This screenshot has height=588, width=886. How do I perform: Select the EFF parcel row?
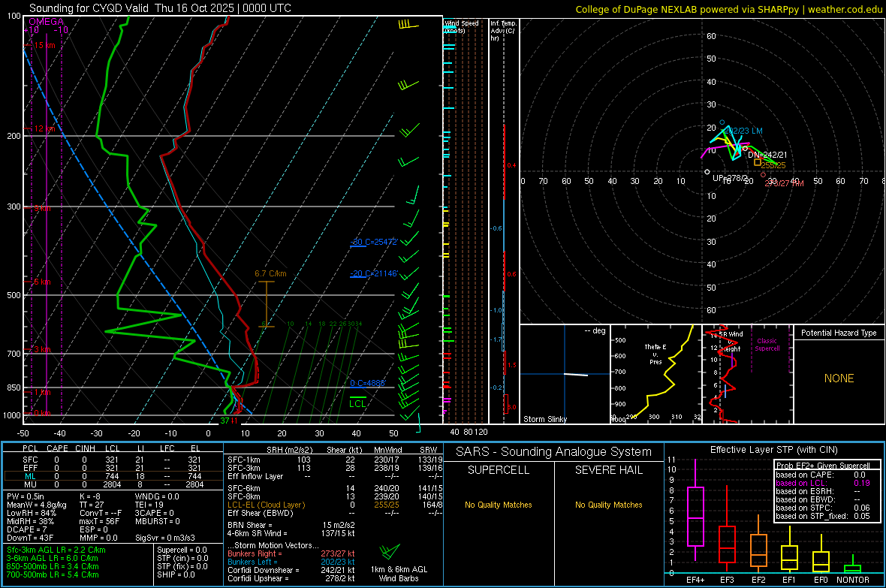click(112, 468)
